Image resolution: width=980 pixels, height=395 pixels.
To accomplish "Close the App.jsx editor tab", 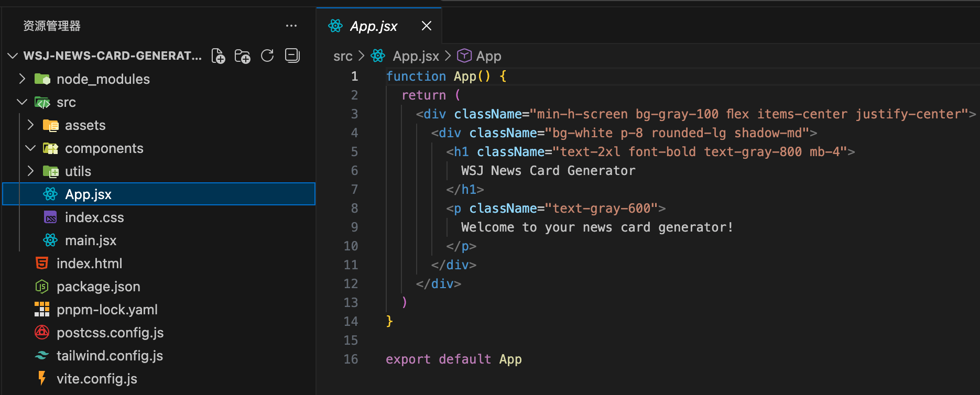I will tap(427, 26).
